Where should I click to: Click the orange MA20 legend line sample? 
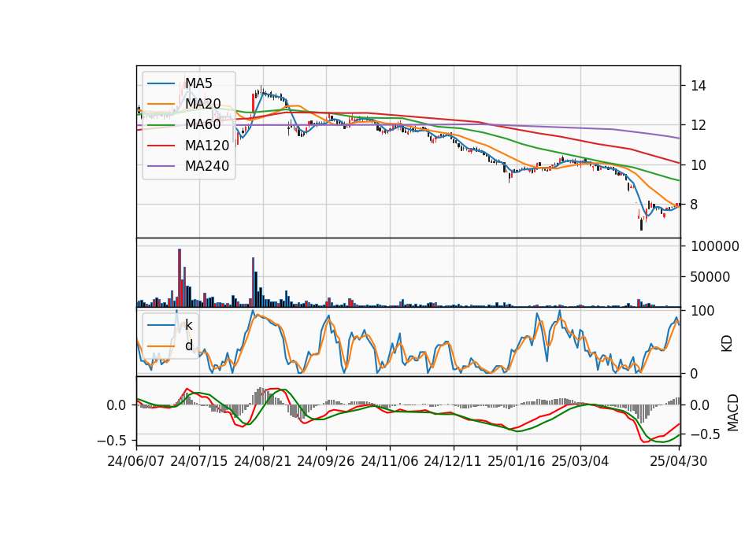pyautogui.click(x=161, y=104)
